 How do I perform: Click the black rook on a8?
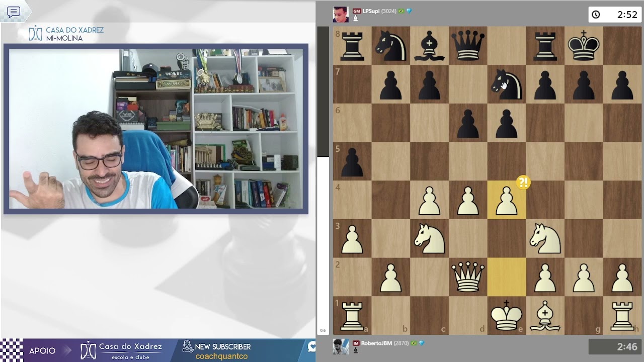point(352,46)
